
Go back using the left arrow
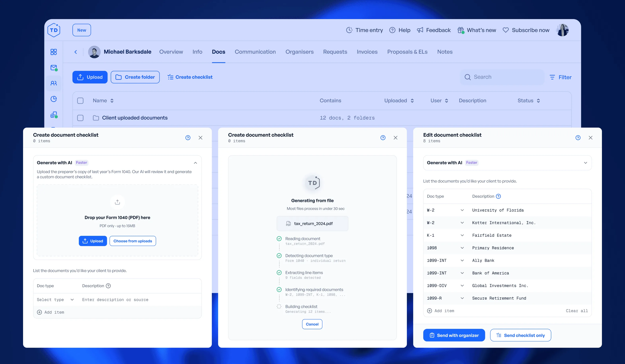pyautogui.click(x=76, y=52)
